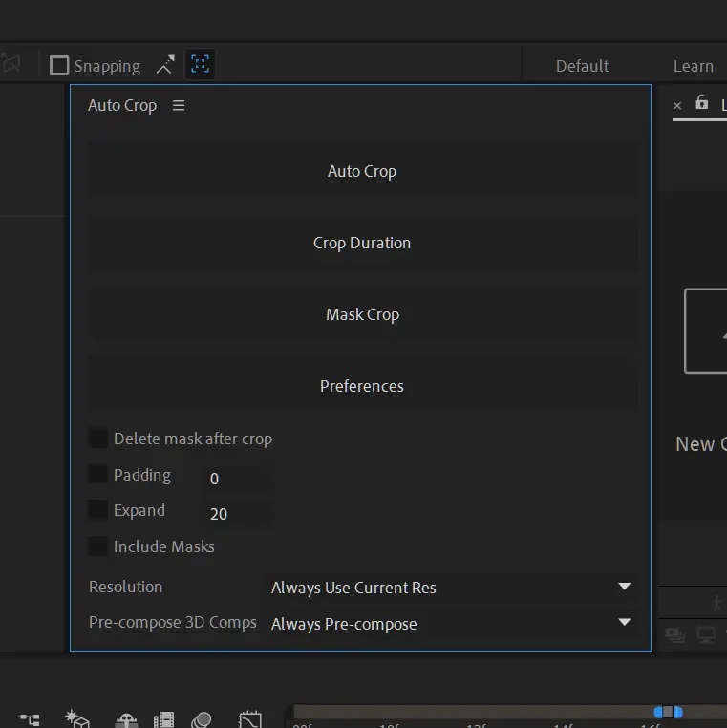Close the panel tab at right
Image resolution: width=727 pixels, height=728 pixels.
pyautogui.click(x=677, y=106)
